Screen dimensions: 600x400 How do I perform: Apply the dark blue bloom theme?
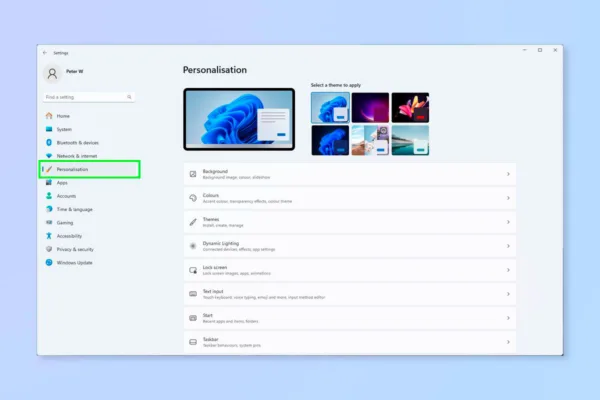point(330,140)
